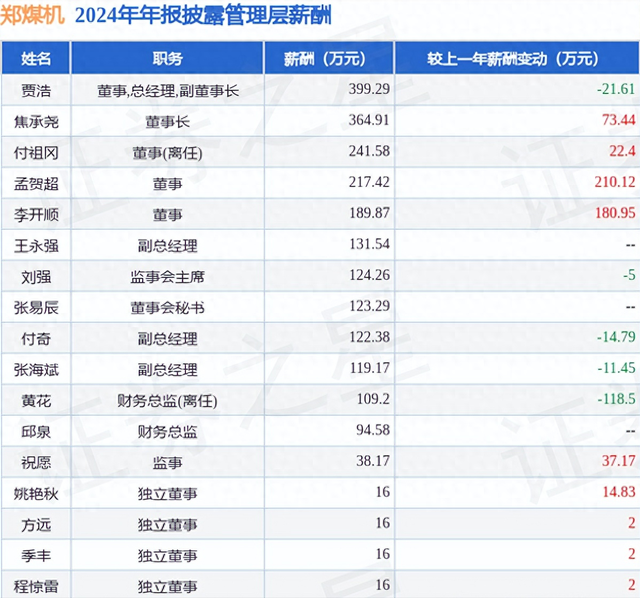Click the title 2024年年报披露管理层薪酬
The width and height of the screenshot is (640, 598).
(x=203, y=16)
